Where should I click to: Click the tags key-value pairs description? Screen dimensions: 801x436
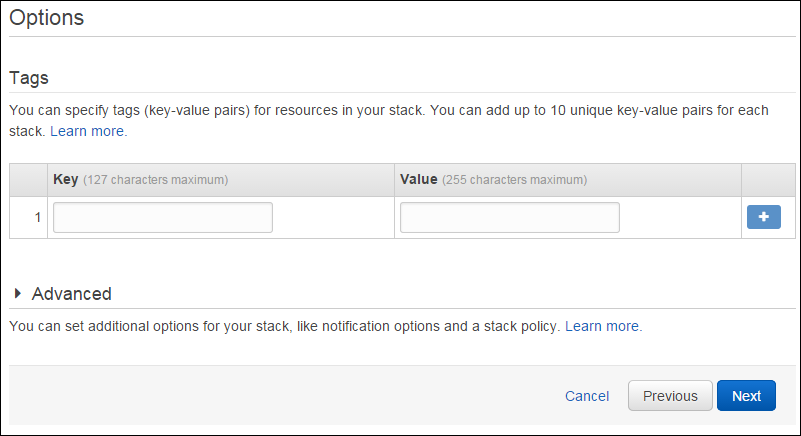tap(388, 121)
